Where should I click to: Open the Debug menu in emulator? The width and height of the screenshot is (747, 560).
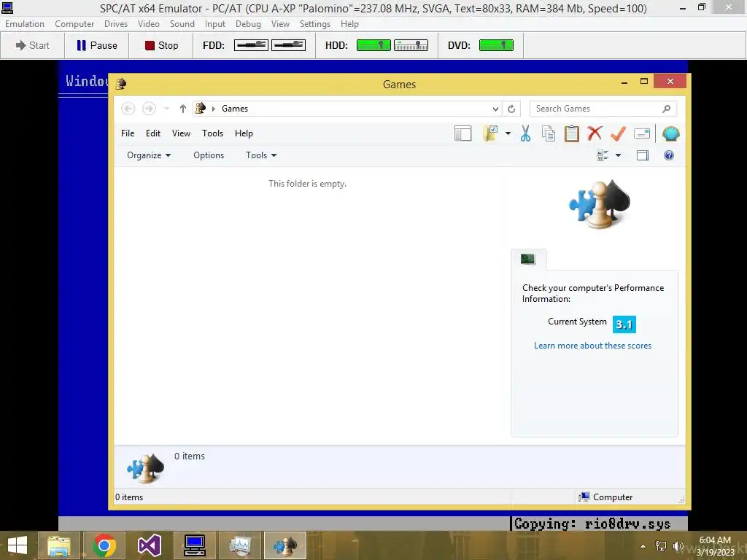[x=248, y=24]
